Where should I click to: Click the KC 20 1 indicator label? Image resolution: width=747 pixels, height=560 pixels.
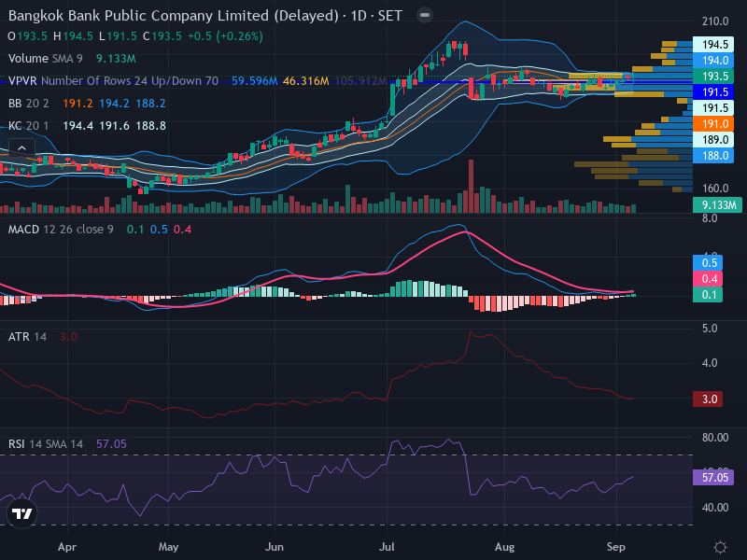pyautogui.click(x=29, y=126)
